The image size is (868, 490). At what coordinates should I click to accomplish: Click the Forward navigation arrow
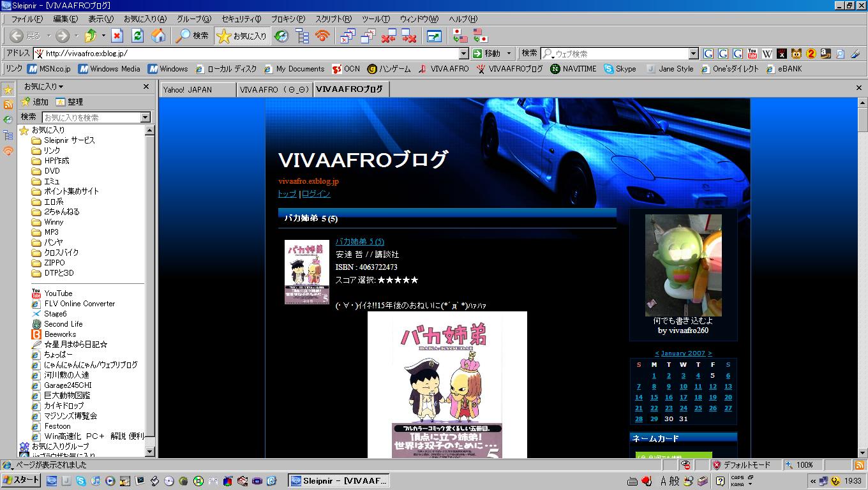[x=62, y=36]
